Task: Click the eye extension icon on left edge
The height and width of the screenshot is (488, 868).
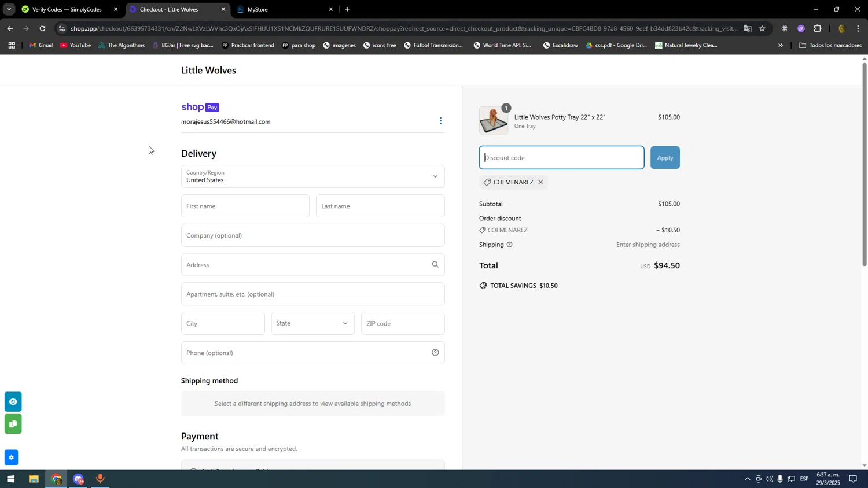Action: pos(13,401)
